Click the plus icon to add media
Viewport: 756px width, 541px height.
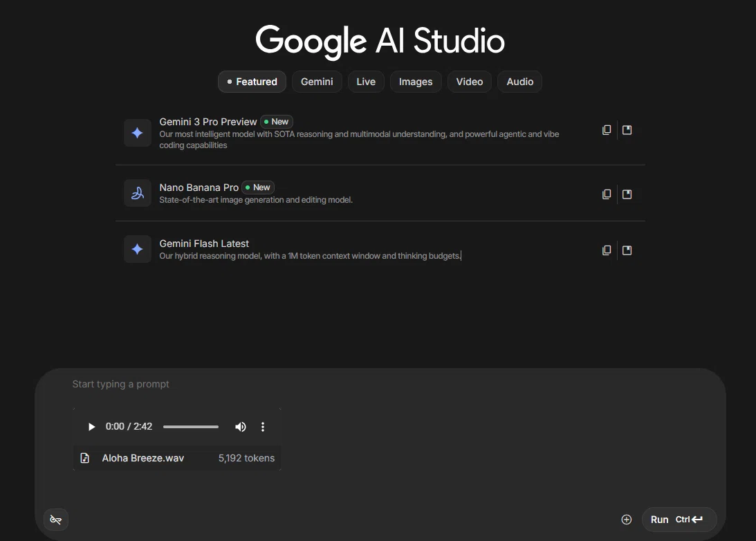626,520
